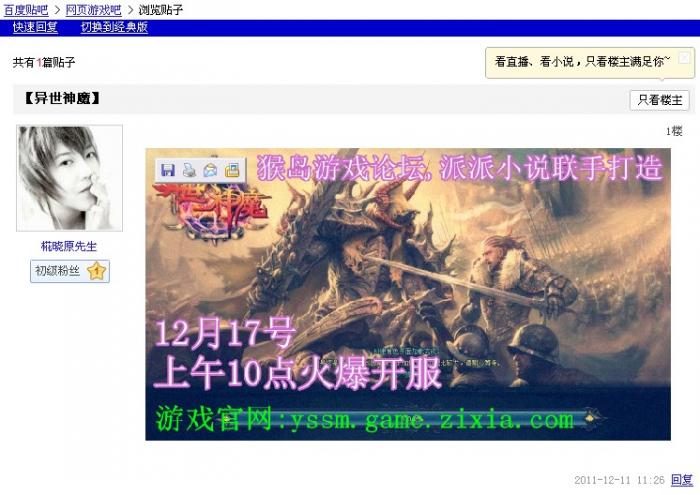
Task: Click the 【异世神魔】 post title
Action: [x=62, y=99]
